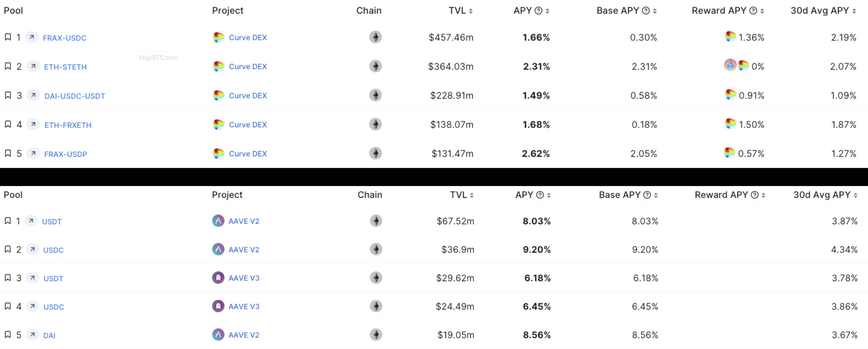Click Lido reward token icon in ETH-STETH row
The width and height of the screenshot is (868, 349).
click(730, 65)
